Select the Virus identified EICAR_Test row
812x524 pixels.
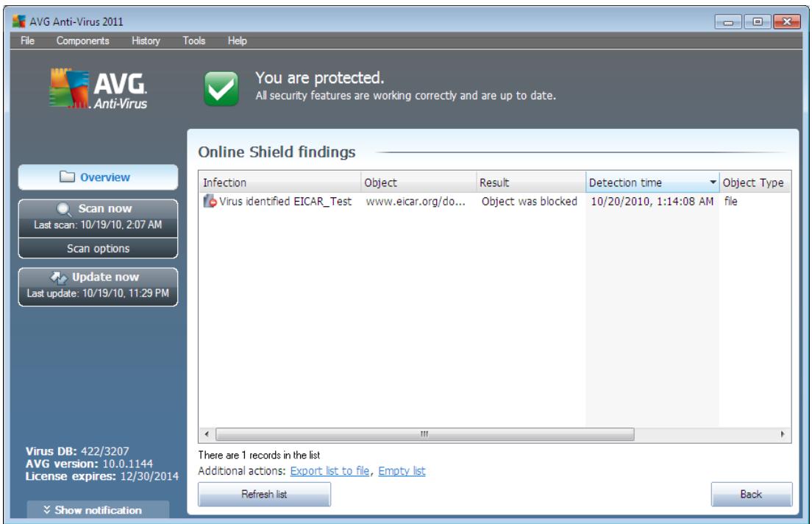click(494, 201)
